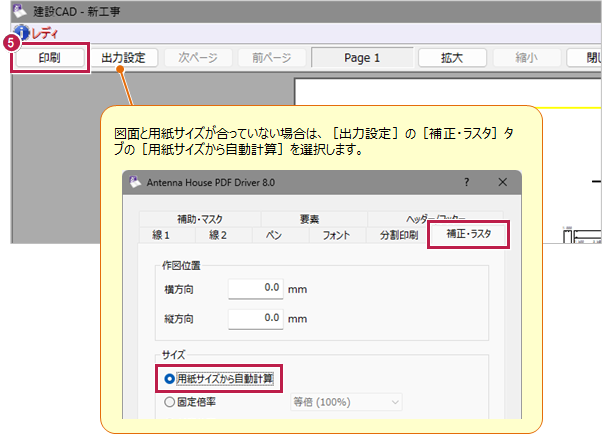Click the 印刷 print button

[50, 58]
